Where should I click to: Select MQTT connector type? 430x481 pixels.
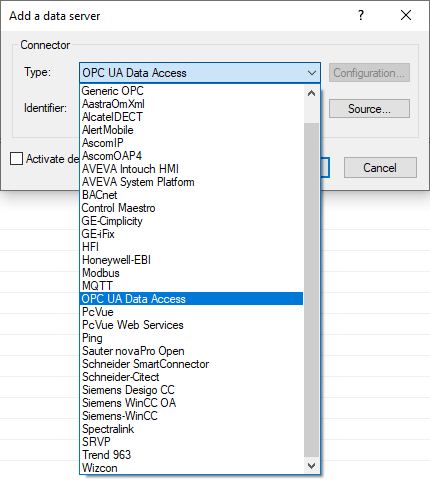192,286
